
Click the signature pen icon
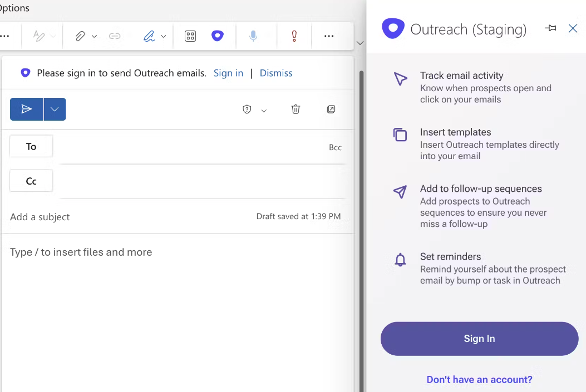tap(149, 36)
